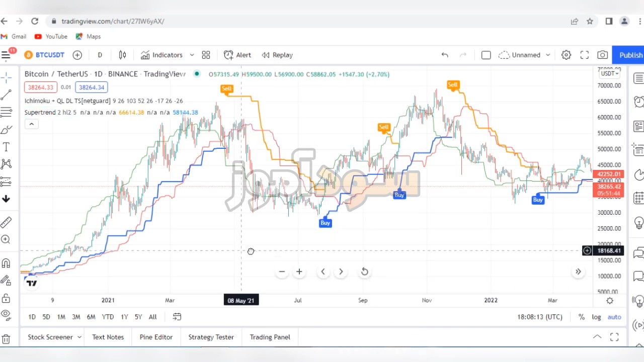
Task: Open the Pine Editor tab
Action: (x=156, y=337)
